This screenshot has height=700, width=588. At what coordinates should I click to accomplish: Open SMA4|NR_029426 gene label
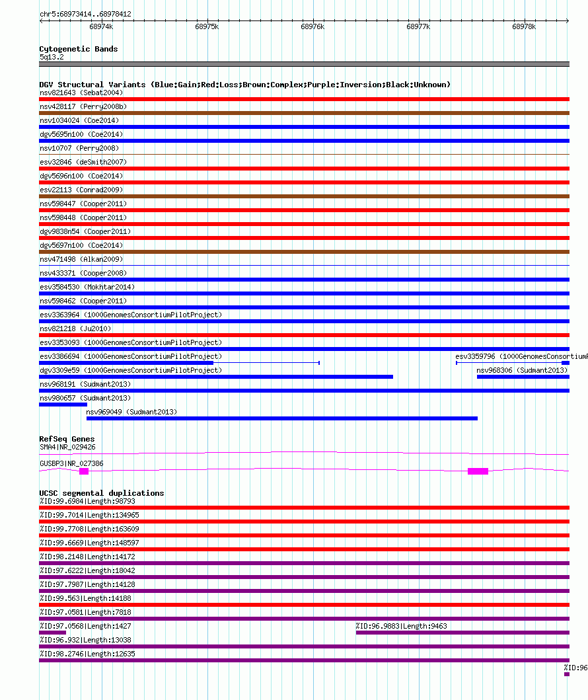click(67, 447)
